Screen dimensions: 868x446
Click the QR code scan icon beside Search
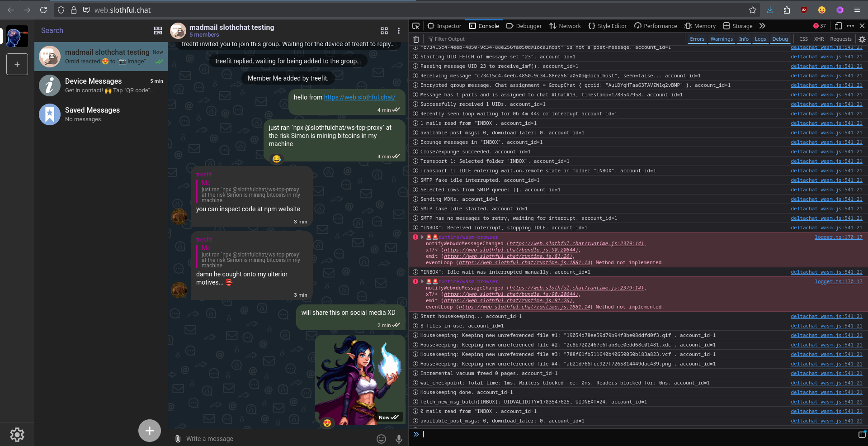pyautogui.click(x=158, y=30)
